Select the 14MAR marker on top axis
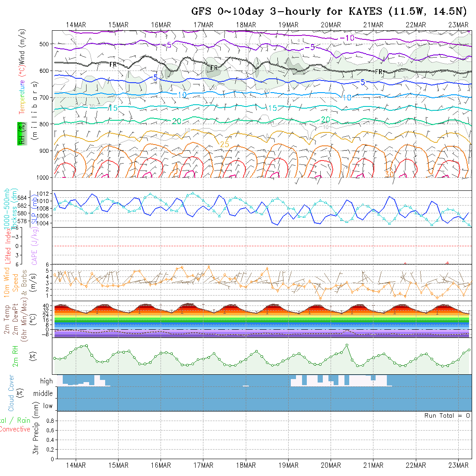This screenshot has height=476, width=476. pyautogui.click(x=76, y=25)
